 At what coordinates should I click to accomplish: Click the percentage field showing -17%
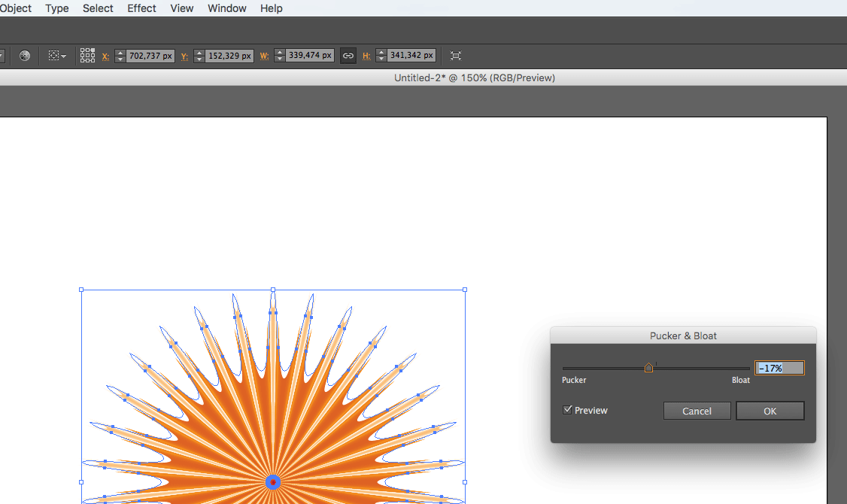pos(779,368)
